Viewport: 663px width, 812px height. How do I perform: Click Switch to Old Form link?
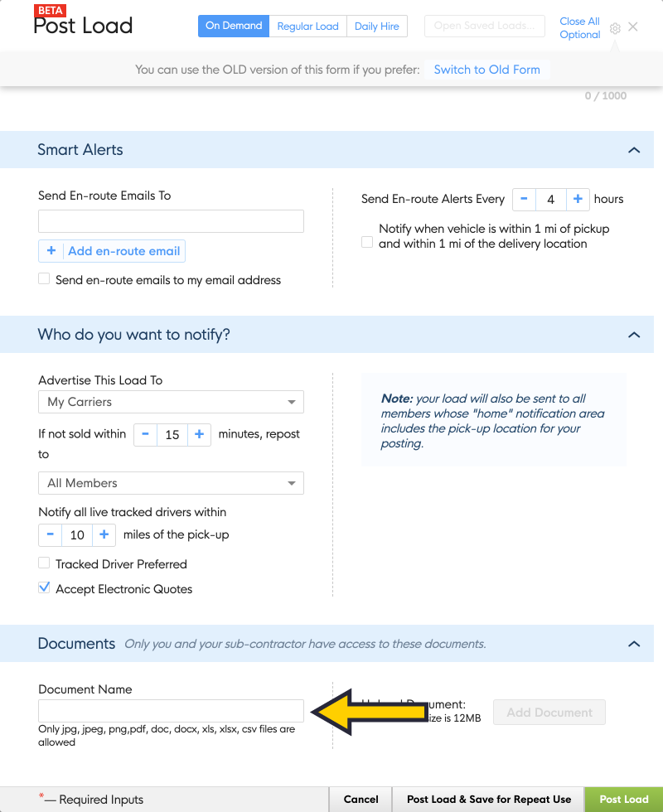point(487,70)
